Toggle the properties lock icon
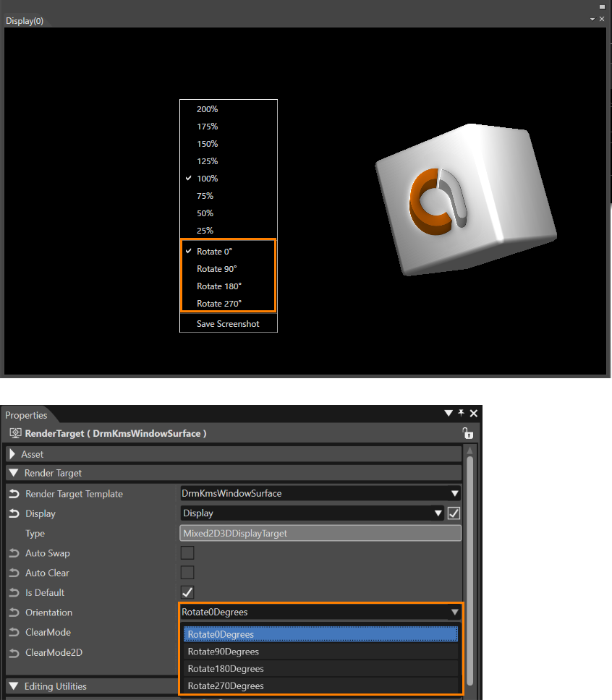Viewport: 612px width, 700px height. [468, 433]
